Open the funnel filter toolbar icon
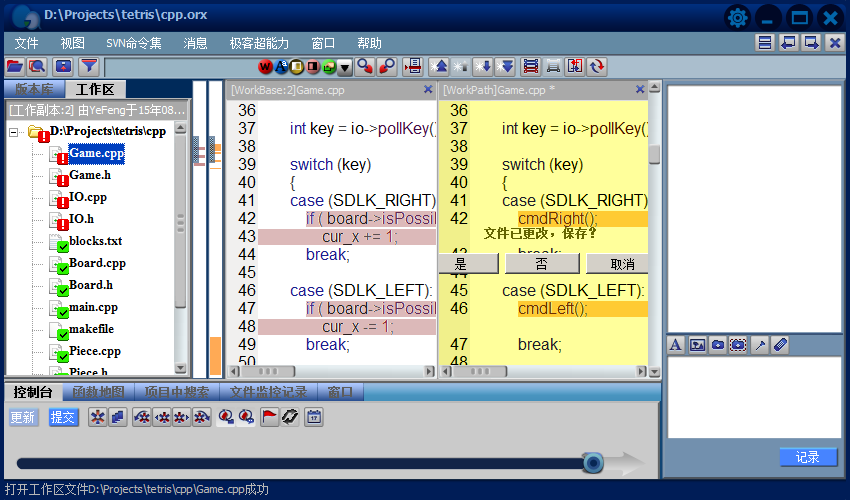Image resolution: width=850 pixels, height=500 pixels. [89, 67]
